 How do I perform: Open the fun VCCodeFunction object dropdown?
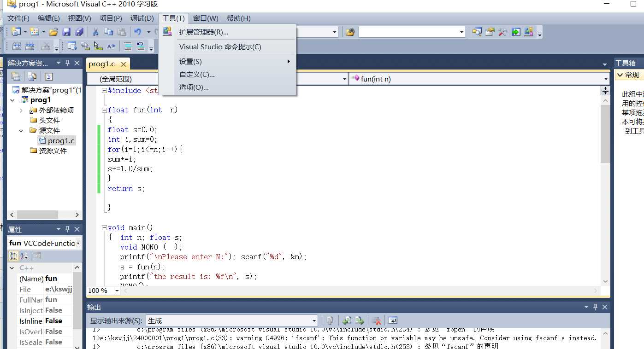pyautogui.click(x=78, y=243)
